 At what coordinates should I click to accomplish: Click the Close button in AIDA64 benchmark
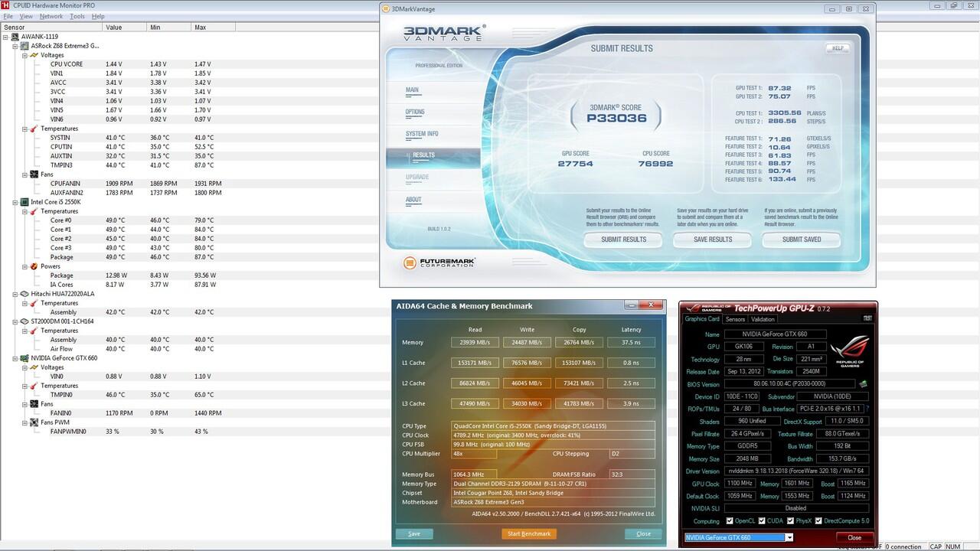click(x=643, y=533)
